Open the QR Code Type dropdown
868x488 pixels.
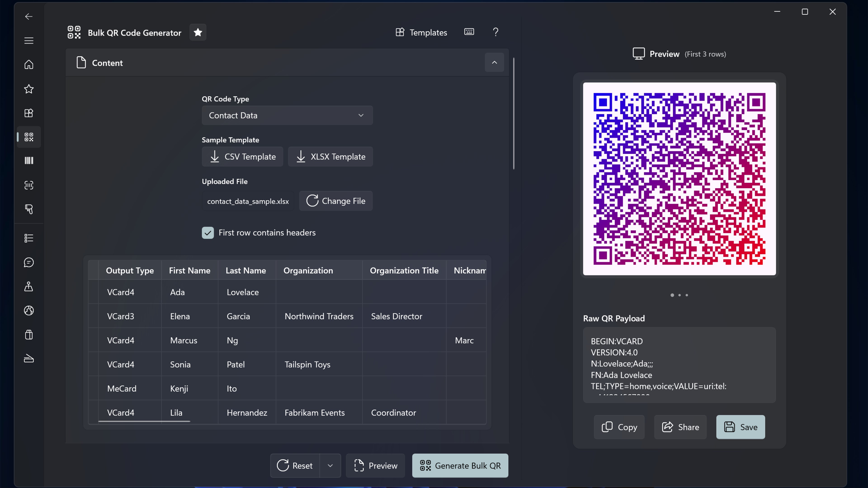tap(287, 115)
